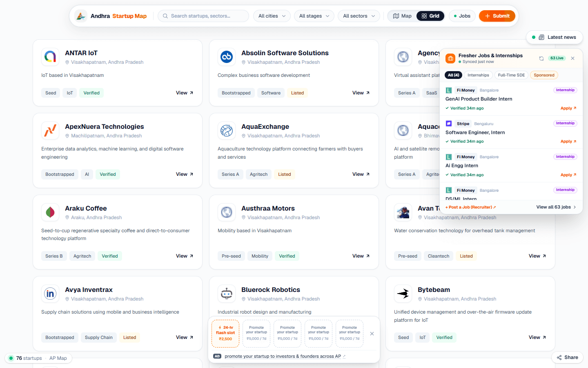This screenshot has height=368, width=588.
Task: Click the Software tag on Absolin
Action: pos(271,93)
